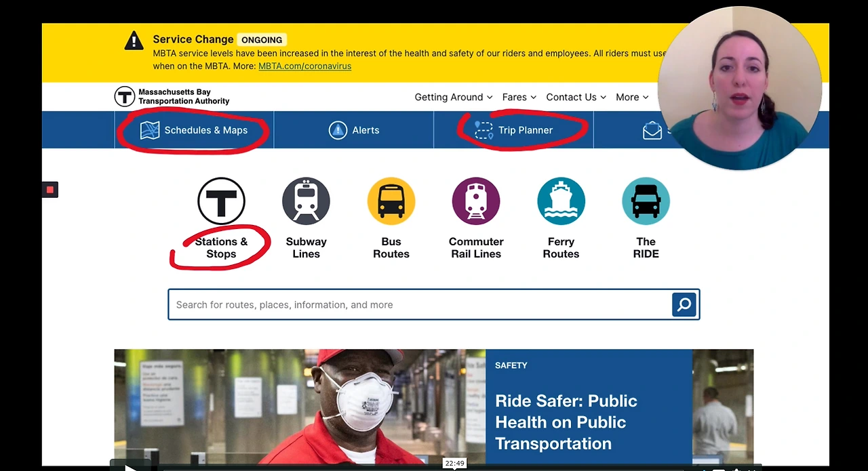This screenshot has width=868, height=471.
Task: Click the envelope icon in blue bar
Action: click(x=652, y=130)
